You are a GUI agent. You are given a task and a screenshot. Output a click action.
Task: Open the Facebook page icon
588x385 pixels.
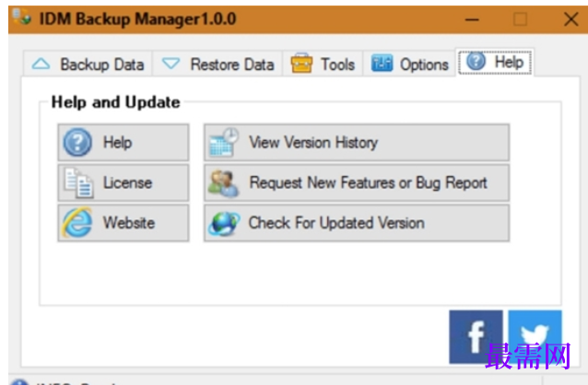476,336
